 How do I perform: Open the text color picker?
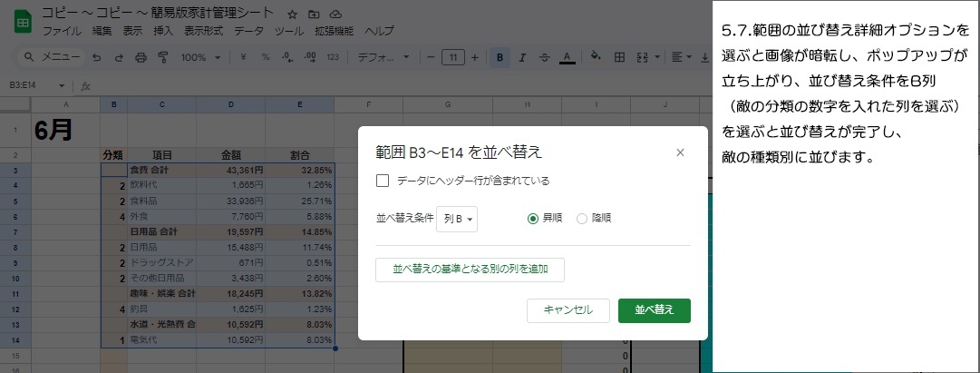tap(567, 57)
